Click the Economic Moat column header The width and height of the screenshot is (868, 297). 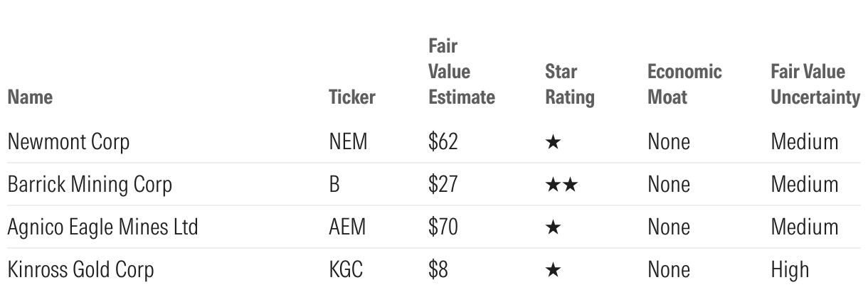tap(684, 84)
